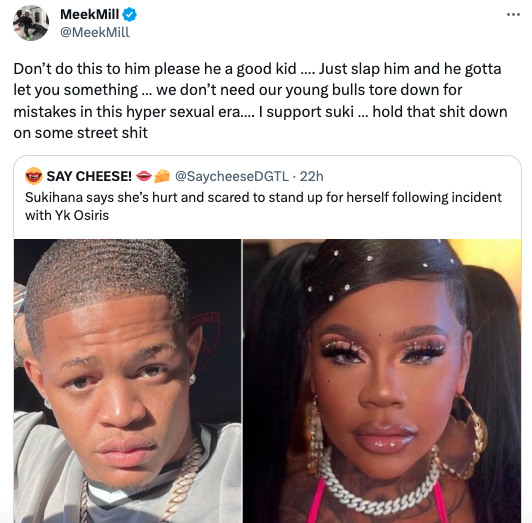This screenshot has width=532, height=523.
Task: Open the right photo of the woman
Action: tap(382, 381)
